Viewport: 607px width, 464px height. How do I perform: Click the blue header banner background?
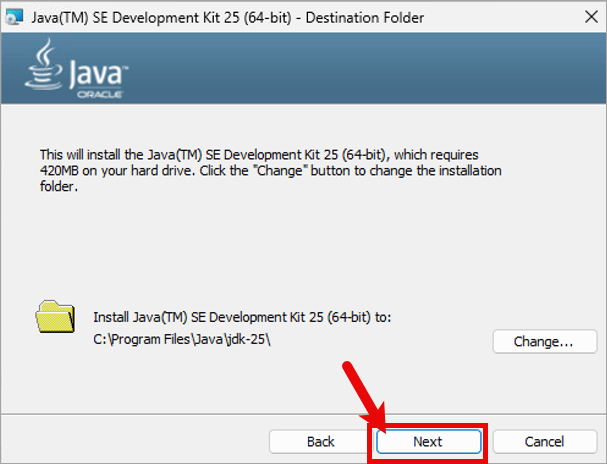pyautogui.click(x=350, y=70)
